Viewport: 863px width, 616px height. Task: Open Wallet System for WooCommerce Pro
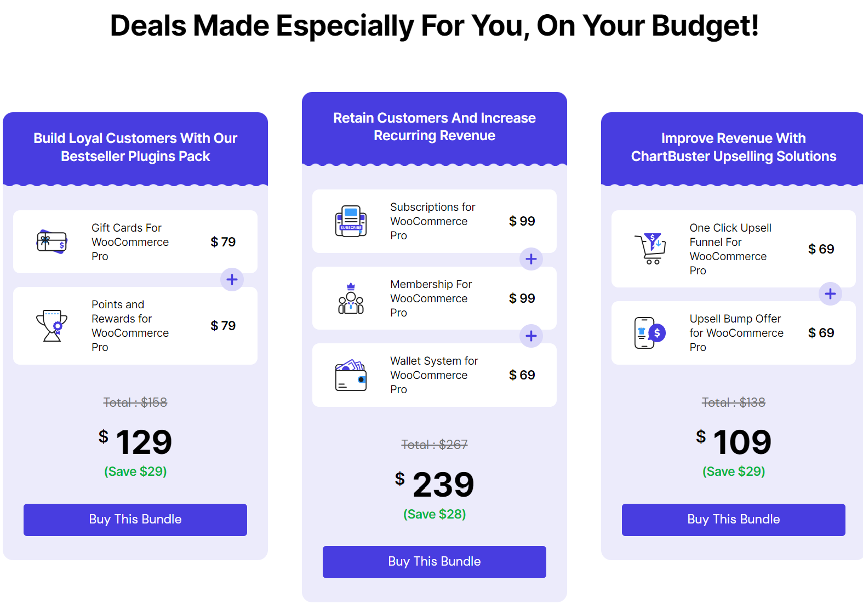pyautogui.click(x=434, y=375)
